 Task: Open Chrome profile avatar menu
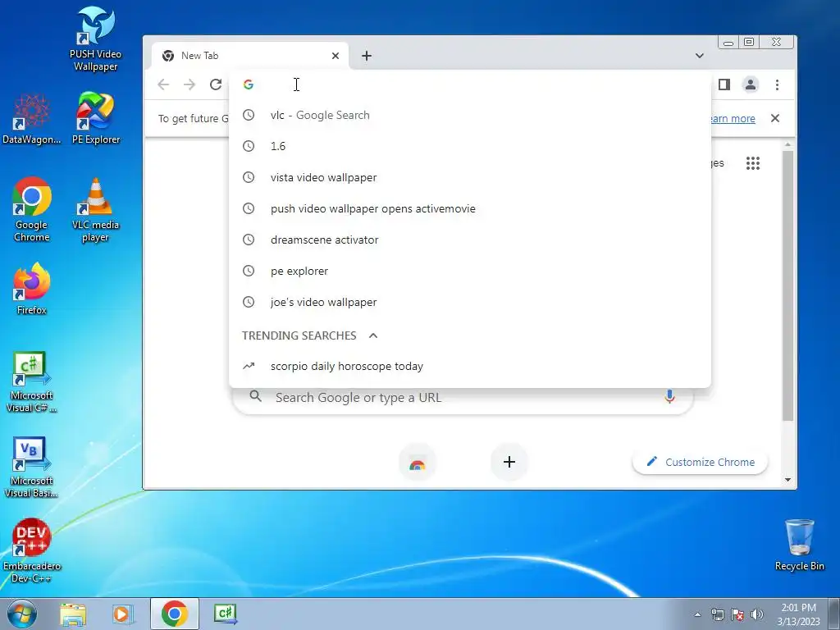pyautogui.click(x=751, y=84)
